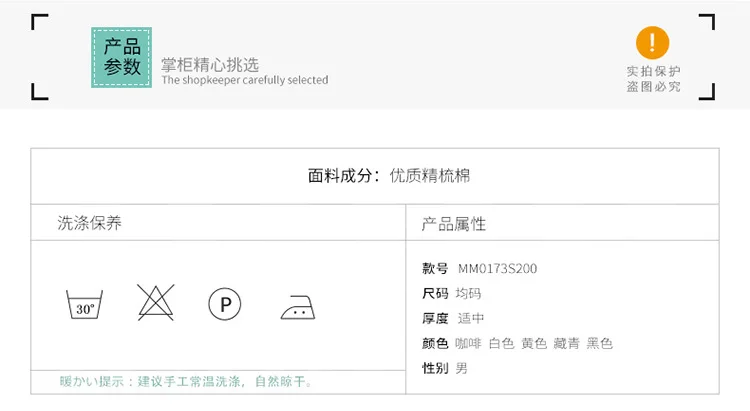This screenshot has height=411, width=750.
Task: Click the 颜色 label
Action: (435, 343)
